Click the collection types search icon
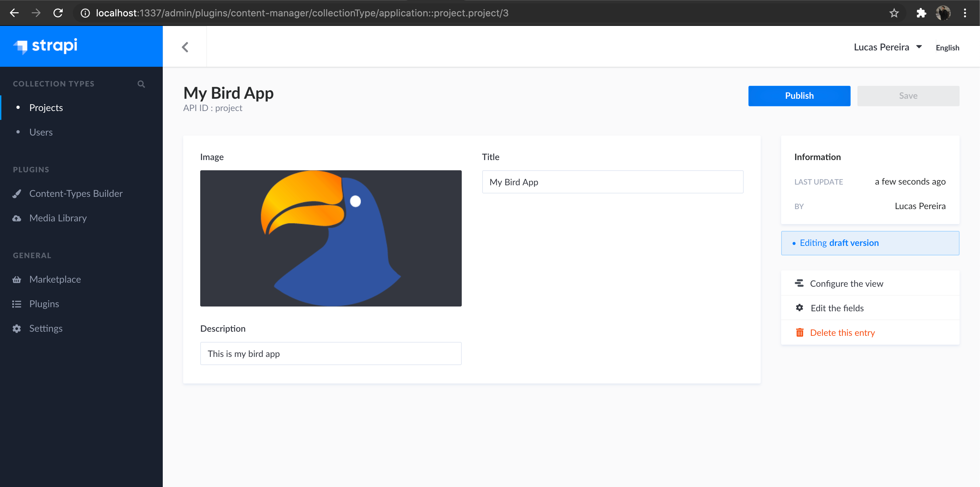Image resolution: width=980 pixels, height=487 pixels. (141, 84)
